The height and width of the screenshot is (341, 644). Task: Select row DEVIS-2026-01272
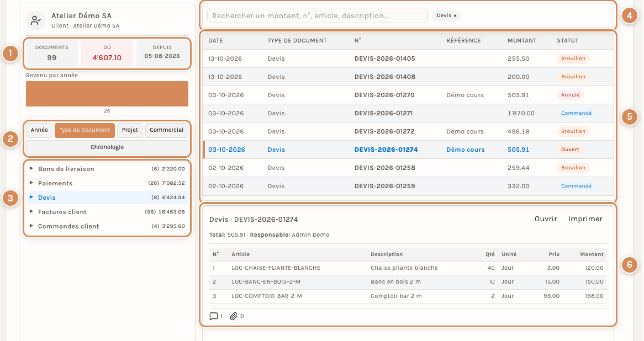(408, 131)
